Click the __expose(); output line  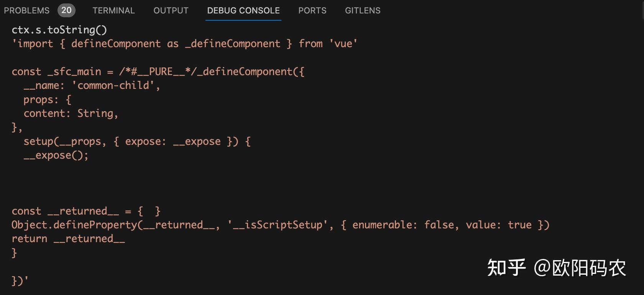coord(56,155)
